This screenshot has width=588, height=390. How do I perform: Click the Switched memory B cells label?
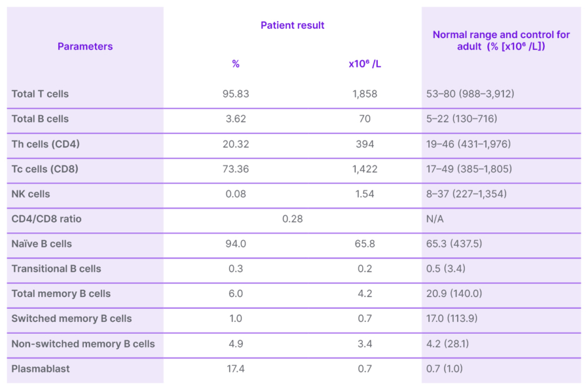pos(71,319)
